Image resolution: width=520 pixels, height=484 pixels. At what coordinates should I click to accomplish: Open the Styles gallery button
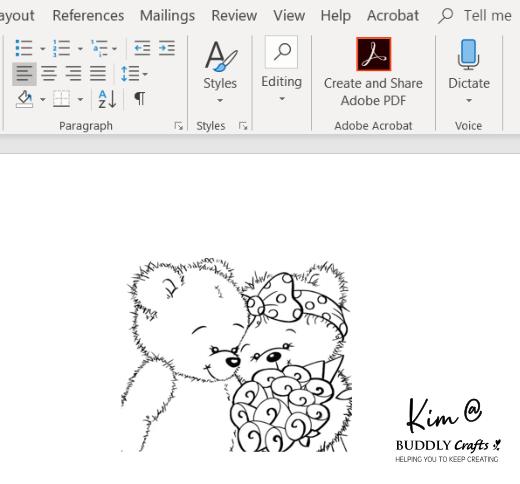pos(220,71)
